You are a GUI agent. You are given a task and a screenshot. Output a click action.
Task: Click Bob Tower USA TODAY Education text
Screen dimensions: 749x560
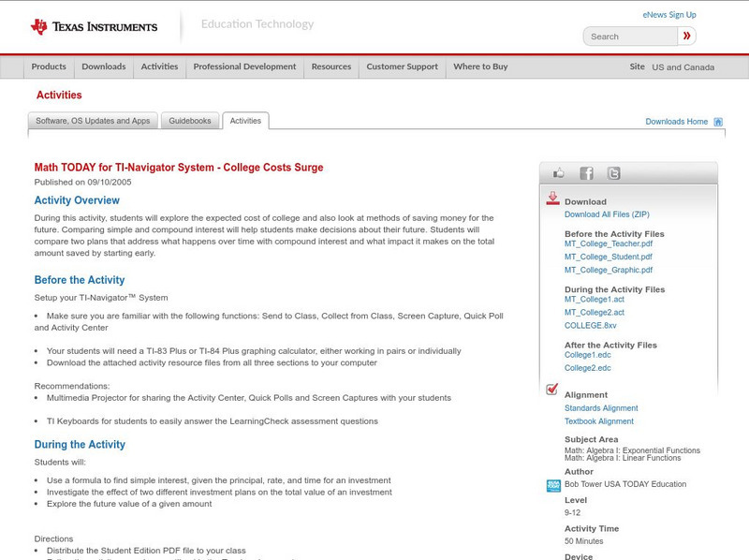point(625,484)
